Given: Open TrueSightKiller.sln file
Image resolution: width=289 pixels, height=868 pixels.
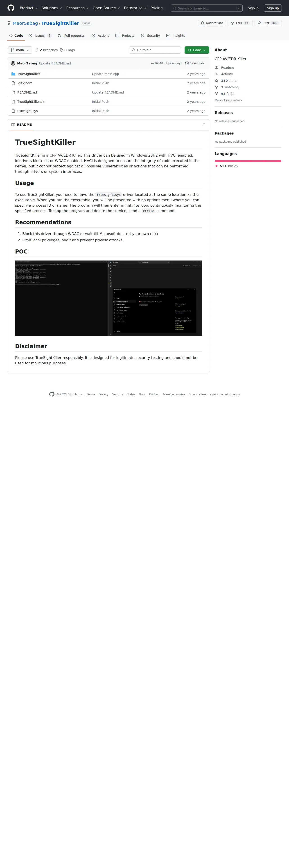Looking at the screenshot, I should click(x=31, y=101).
